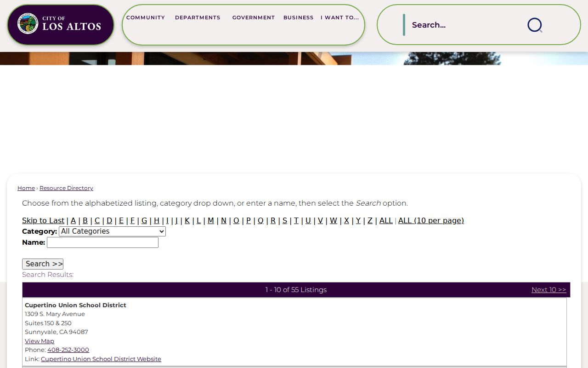Viewport: 588px width, 368px height.
Task: Click the Skip to Last link
Action: (x=43, y=221)
